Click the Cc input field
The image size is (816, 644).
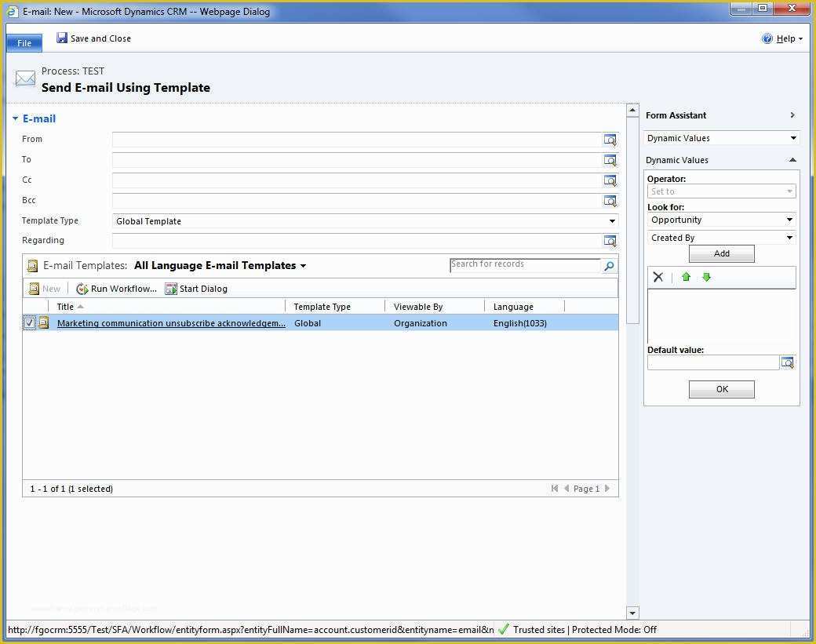tap(357, 180)
